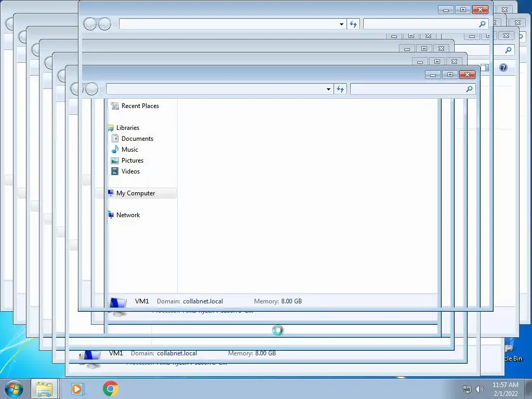
Task: Launch Windows Media Player from taskbar
Action: coord(77,389)
